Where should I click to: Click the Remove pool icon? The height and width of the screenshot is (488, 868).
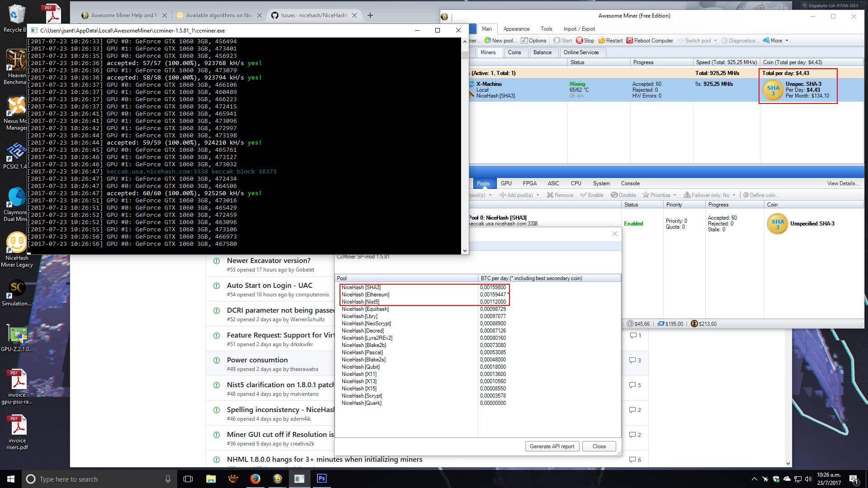coord(550,195)
